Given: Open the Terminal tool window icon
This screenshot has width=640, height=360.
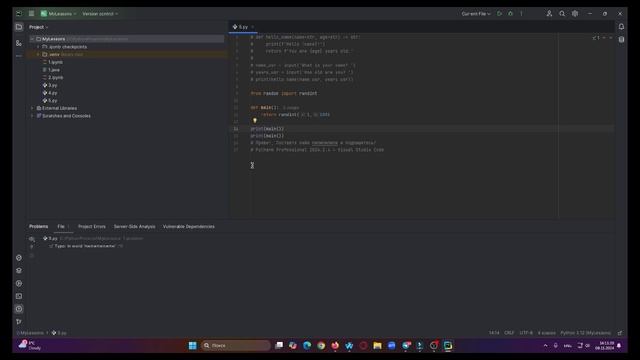Looking at the screenshot, I should (x=19, y=296).
